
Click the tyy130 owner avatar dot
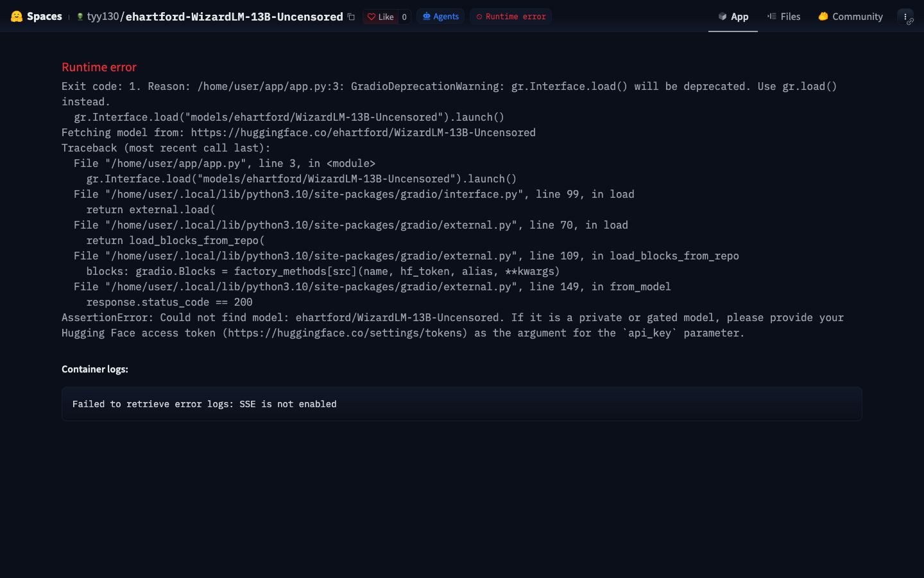tap(80, 17)
